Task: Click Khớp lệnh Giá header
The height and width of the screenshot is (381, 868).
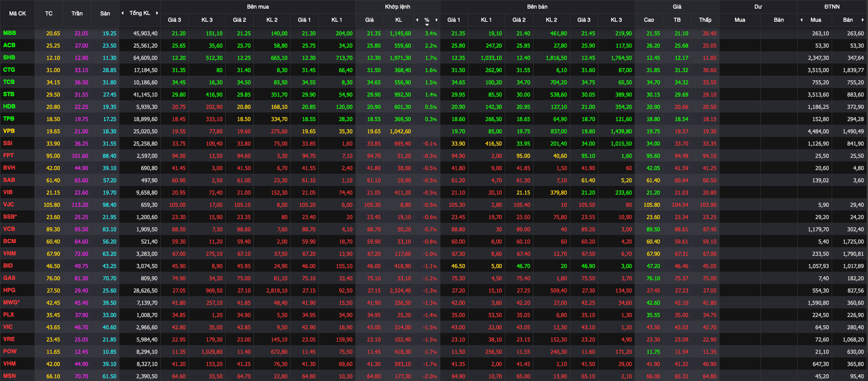Action: point(370,20)
